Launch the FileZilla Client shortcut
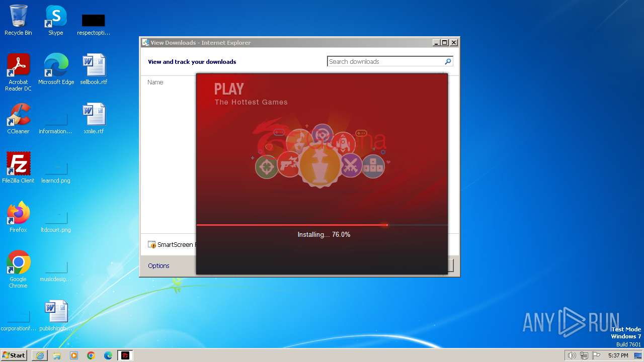 pos(18,167)
